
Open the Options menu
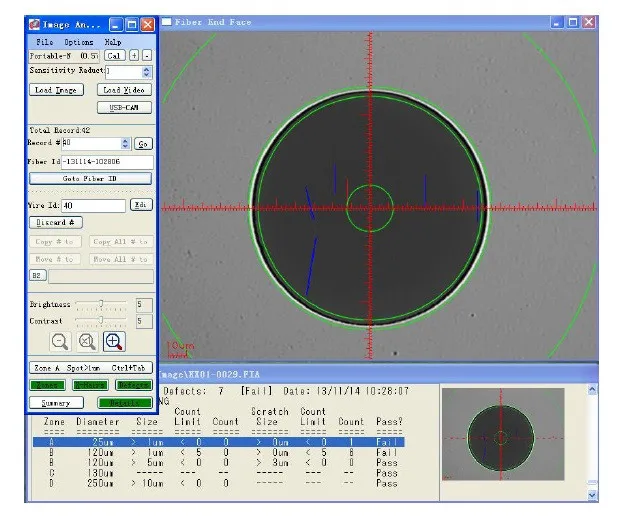tap(79, 42)
